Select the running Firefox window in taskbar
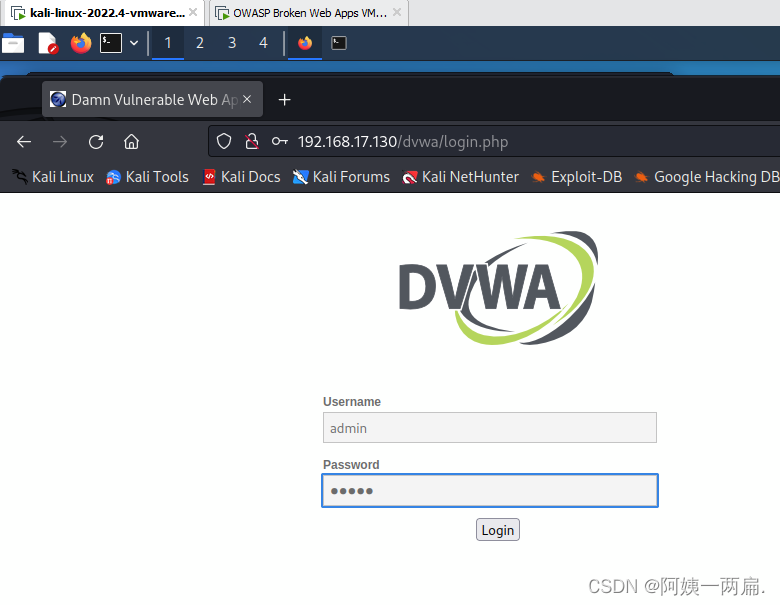 305,43
